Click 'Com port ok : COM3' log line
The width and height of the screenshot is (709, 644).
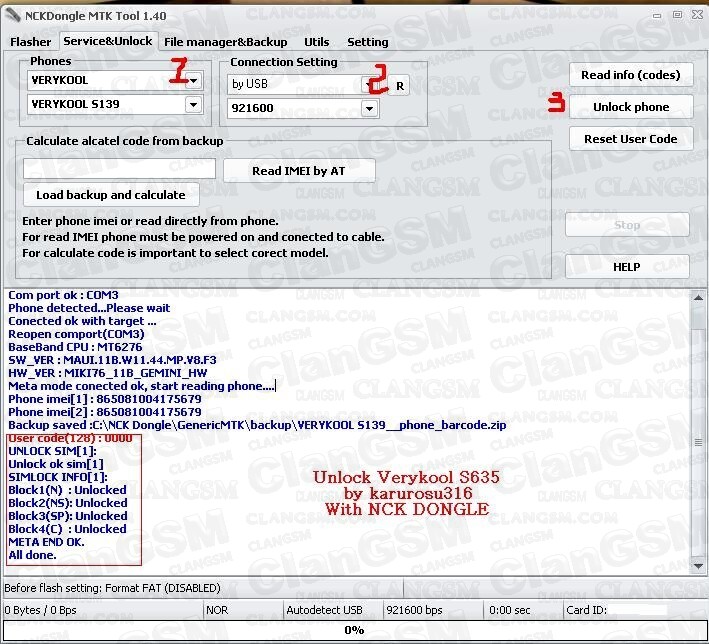tap(63, 295)
